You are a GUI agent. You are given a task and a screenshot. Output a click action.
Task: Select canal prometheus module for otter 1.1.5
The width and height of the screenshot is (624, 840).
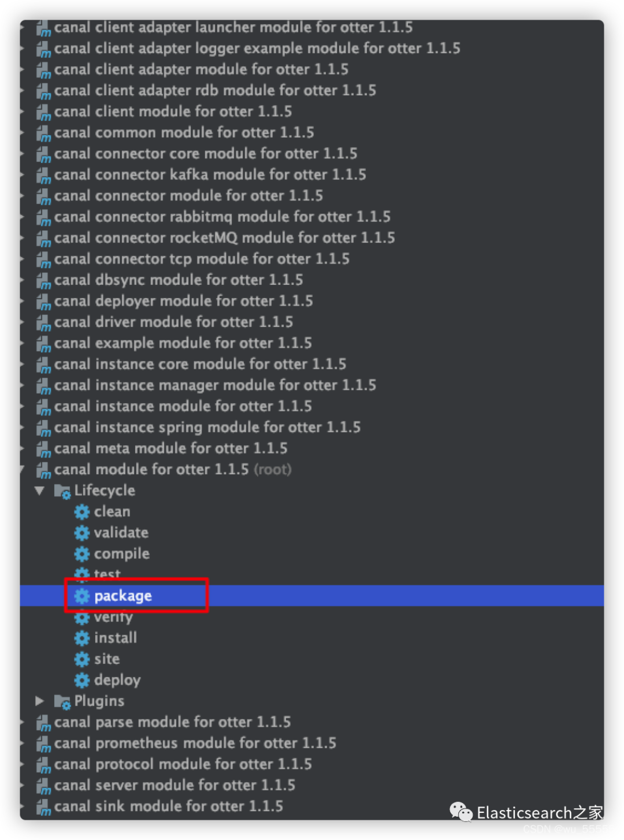tap(312, 743)
